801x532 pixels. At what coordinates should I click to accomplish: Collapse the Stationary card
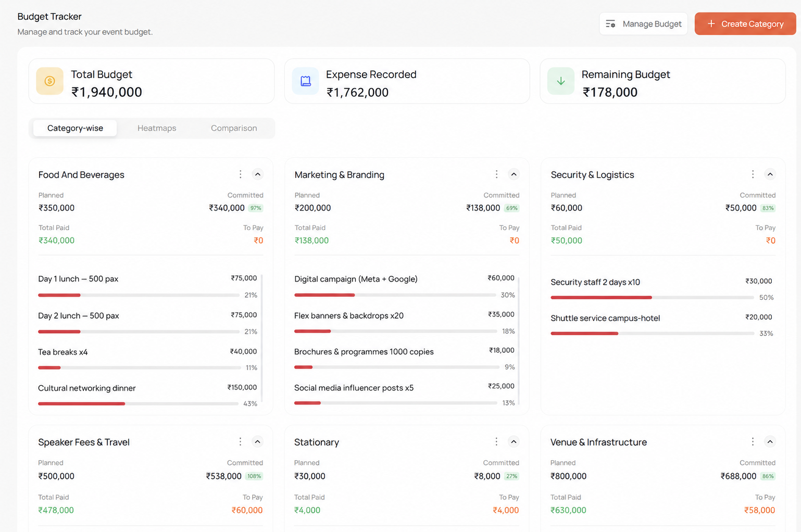pyautogui.click(x=514, y=441)
